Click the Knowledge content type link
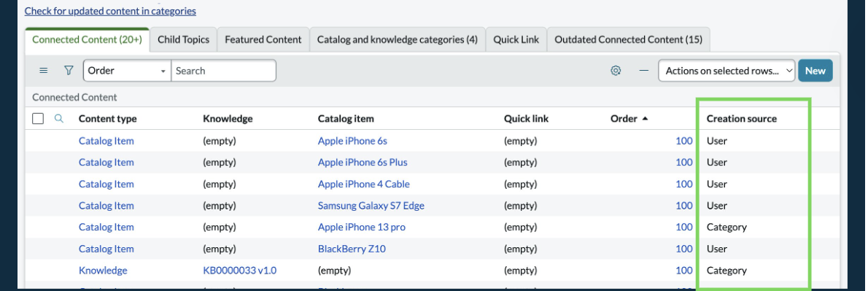This screenshot has width=868, height=291. click(x=103, y=270)
